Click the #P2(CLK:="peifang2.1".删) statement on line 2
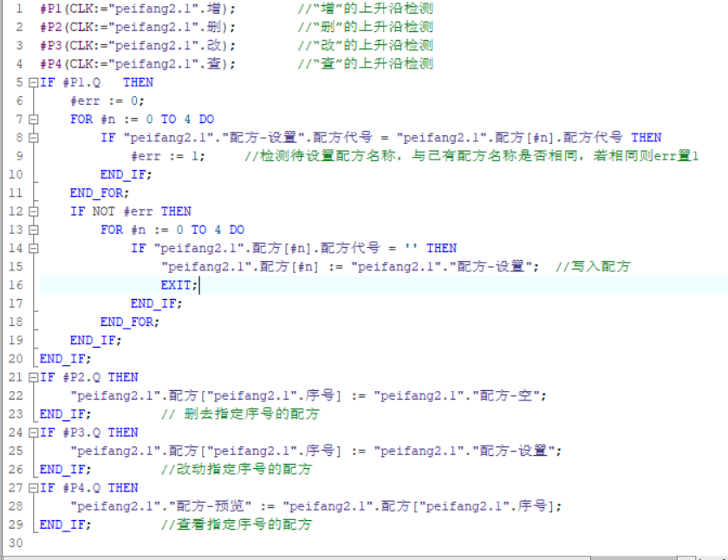Image resolution: width=728 pixels, height=560 pixels. pyautogui.click(x=138, y=27)
